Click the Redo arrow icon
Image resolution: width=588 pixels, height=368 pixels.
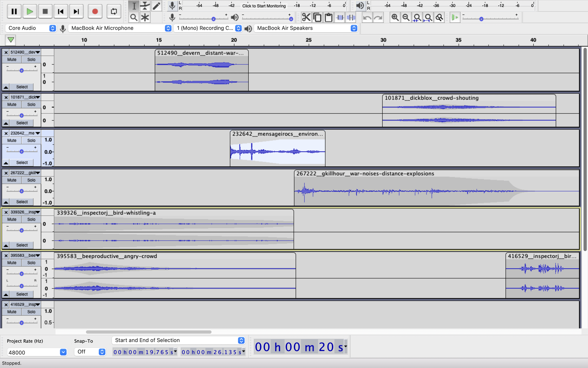tap(378, 18)
